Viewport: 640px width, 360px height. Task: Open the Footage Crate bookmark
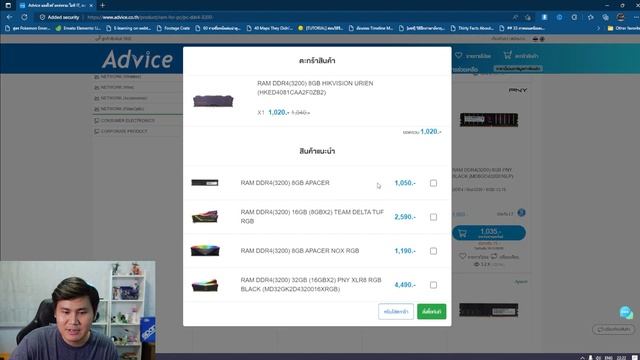coord(173,28)
